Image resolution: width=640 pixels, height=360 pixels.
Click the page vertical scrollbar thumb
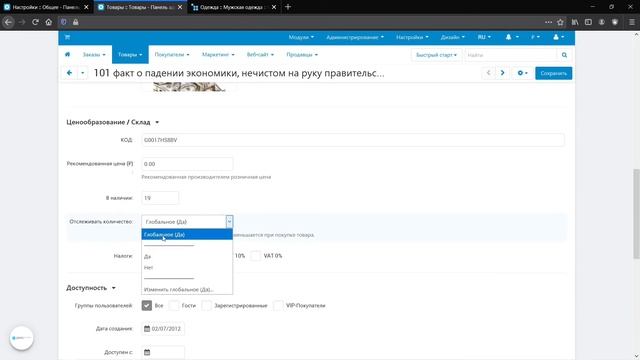click(x=636, y=213)
